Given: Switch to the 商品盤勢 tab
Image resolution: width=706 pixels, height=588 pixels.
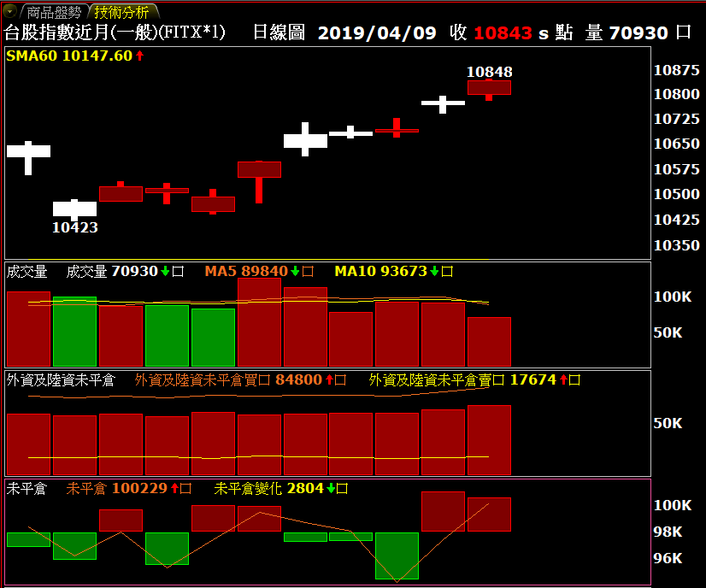Looking at the screenshot, I should (x=54, y=12).
